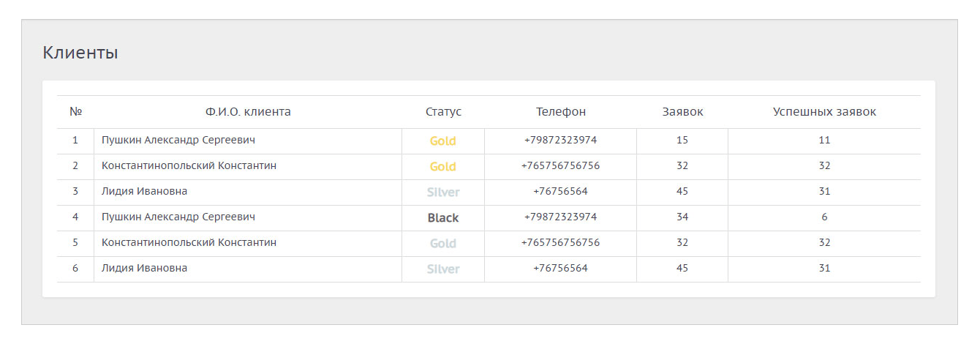Click the yellow Gold status in row 2
This screenshot has width=980, height=344.
coord(442,166)
